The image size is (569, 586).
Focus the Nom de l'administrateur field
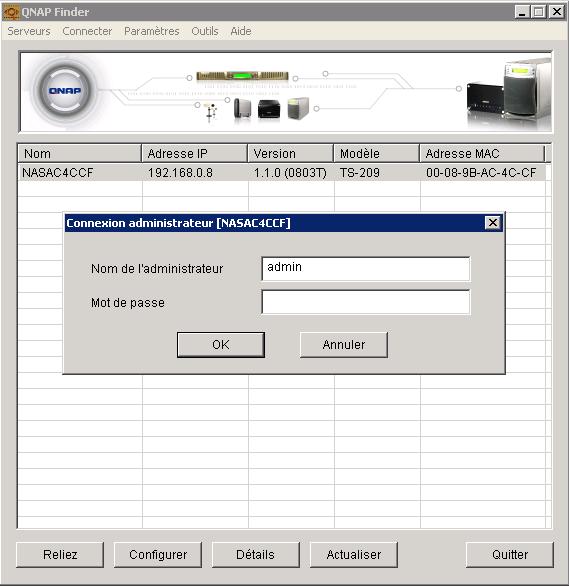366,268
